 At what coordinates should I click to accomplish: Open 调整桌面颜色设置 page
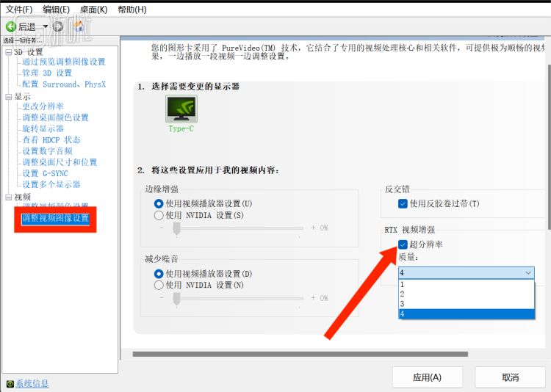tap(56, 117)
